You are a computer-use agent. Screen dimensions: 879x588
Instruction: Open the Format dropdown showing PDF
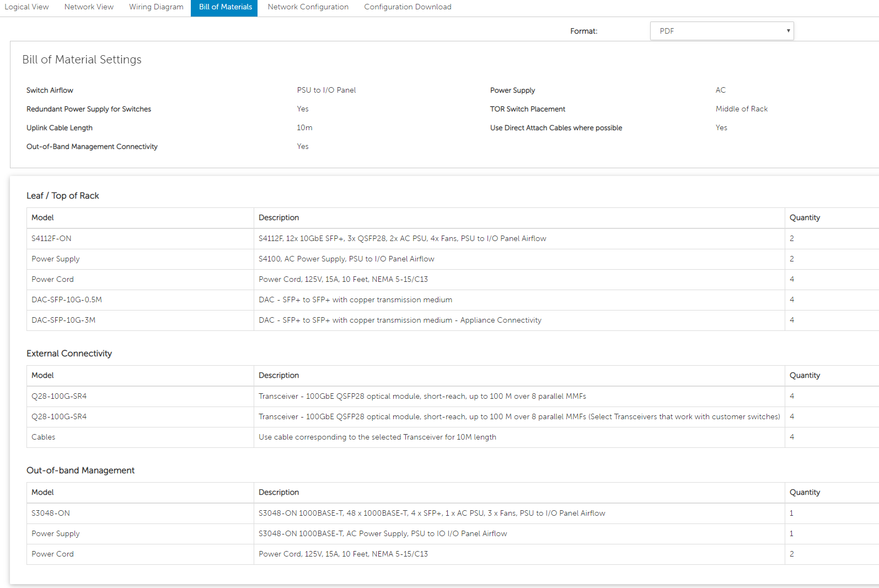(x=721, y=31)
